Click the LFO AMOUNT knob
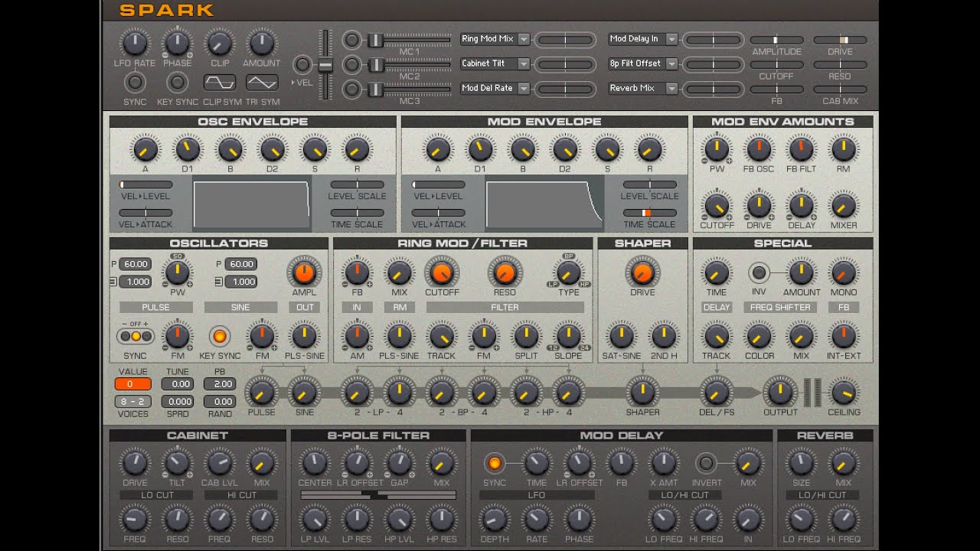 262,43
